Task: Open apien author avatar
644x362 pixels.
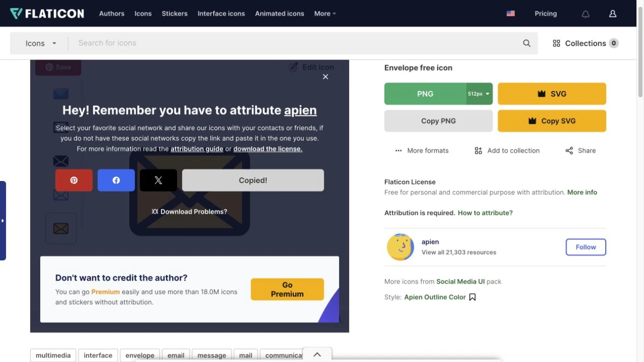Action: coord(400,247)
